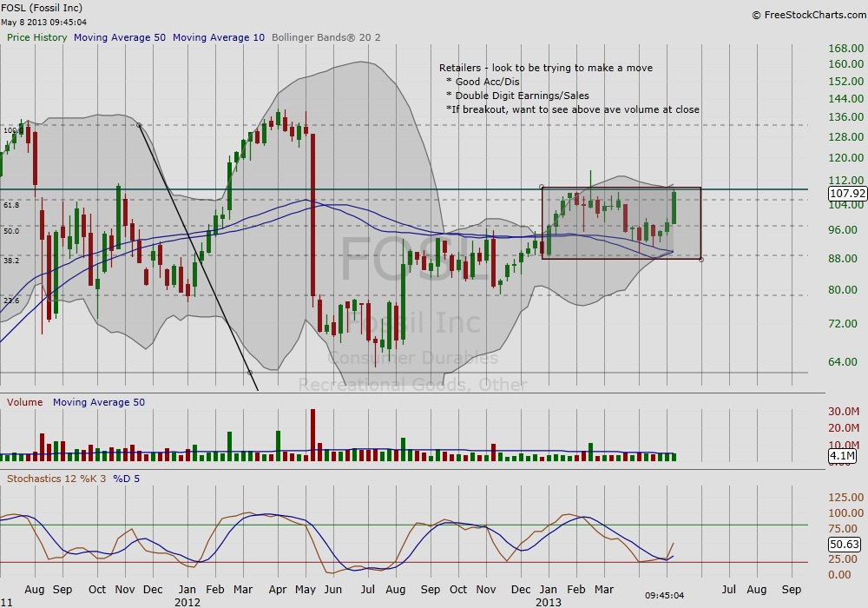
Task: Open the FreeStockCharts.com copyright text
Action: coord(809,15)
